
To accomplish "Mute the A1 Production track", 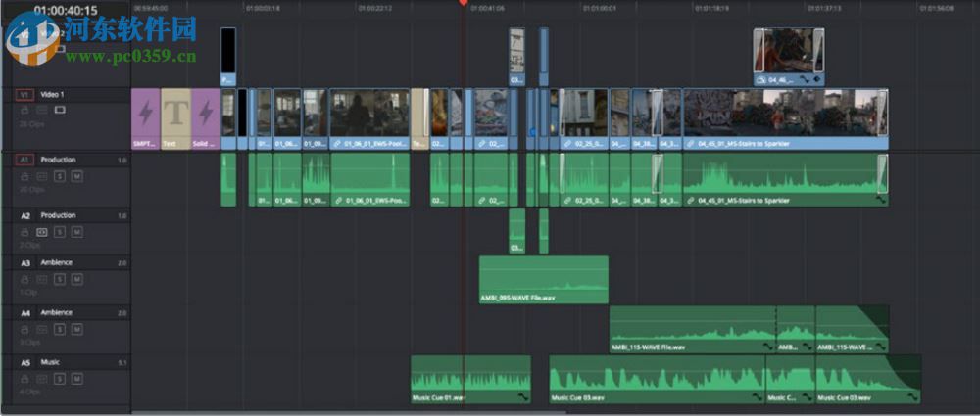I will (76, 177).
